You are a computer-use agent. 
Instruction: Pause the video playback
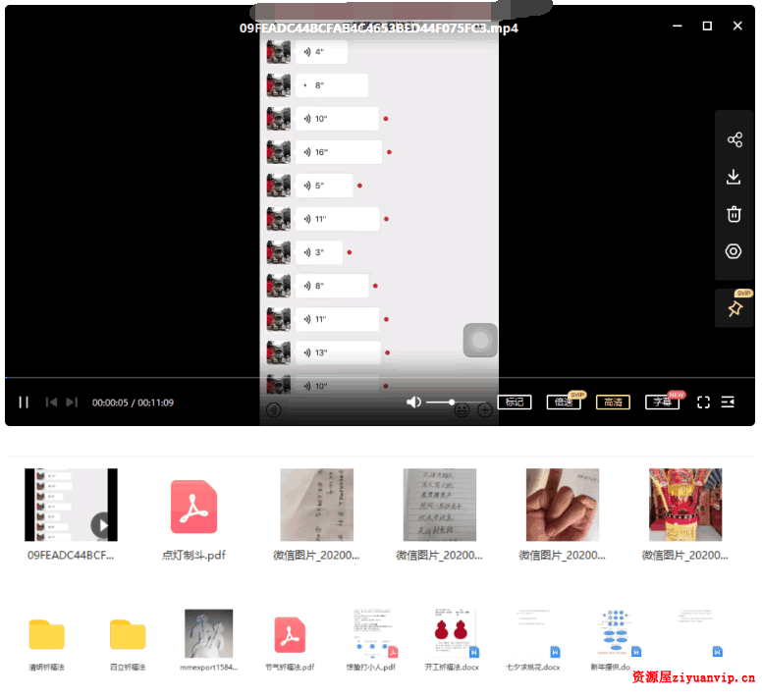point(24,403)
